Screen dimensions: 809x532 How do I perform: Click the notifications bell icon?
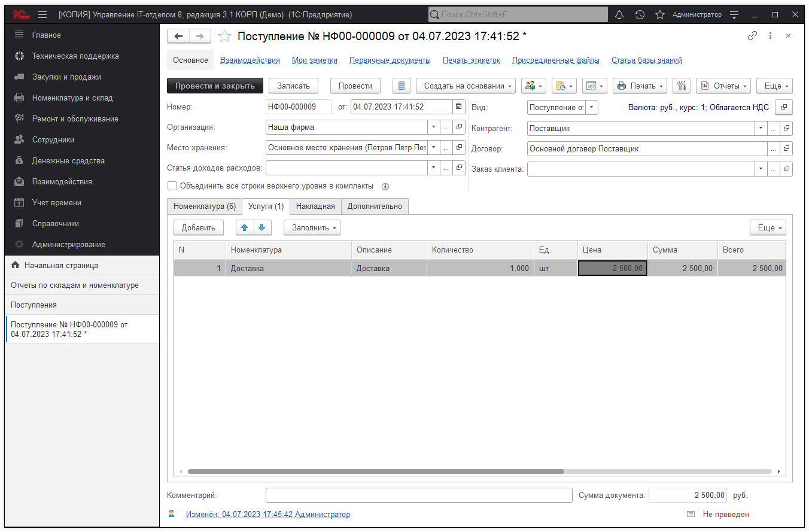[619, 14]
